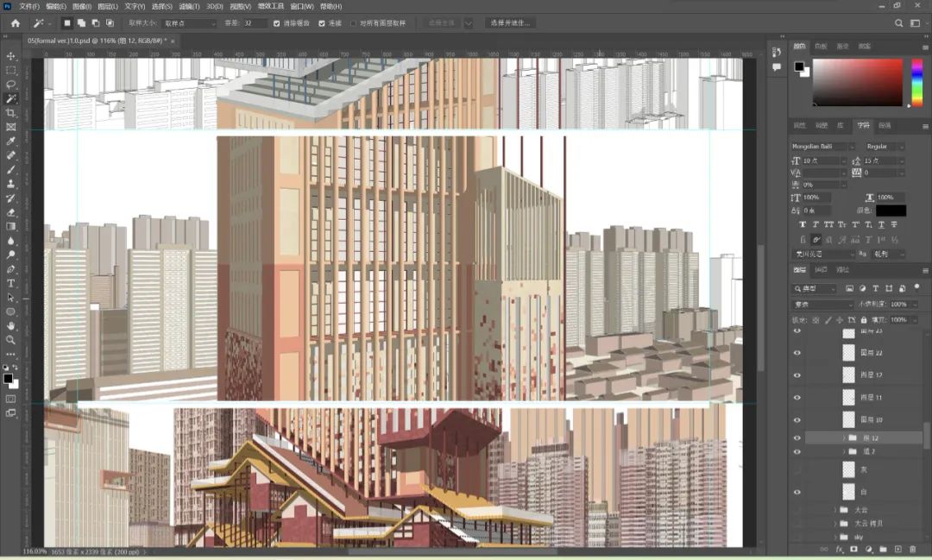Select the Eyedropper tool
Image resolution: width=932 pixels, height=560 pixels.
10,142
